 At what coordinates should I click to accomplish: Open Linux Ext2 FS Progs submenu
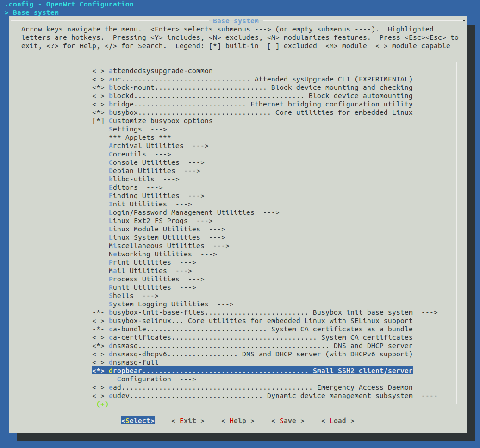(x=161, y=221)
